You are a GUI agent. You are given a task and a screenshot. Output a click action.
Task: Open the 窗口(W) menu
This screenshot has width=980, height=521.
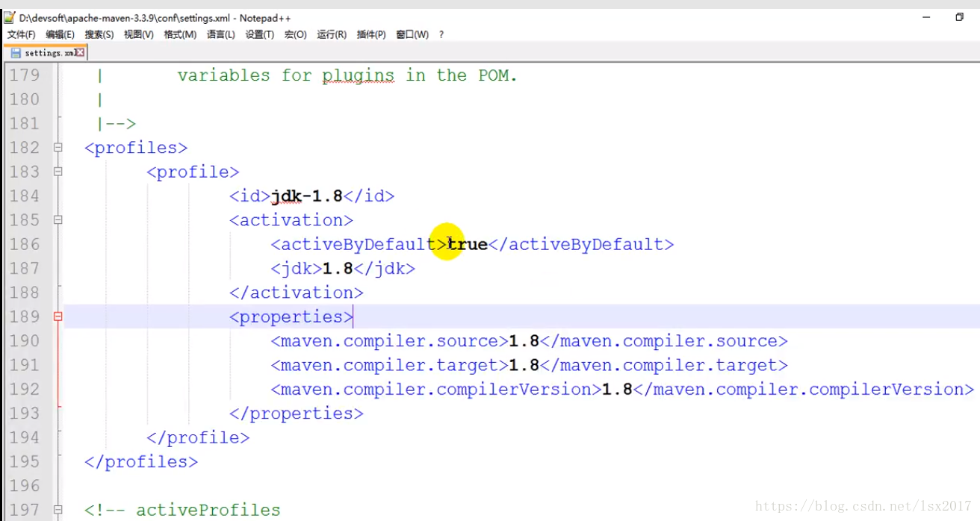(x=412, y=34)
